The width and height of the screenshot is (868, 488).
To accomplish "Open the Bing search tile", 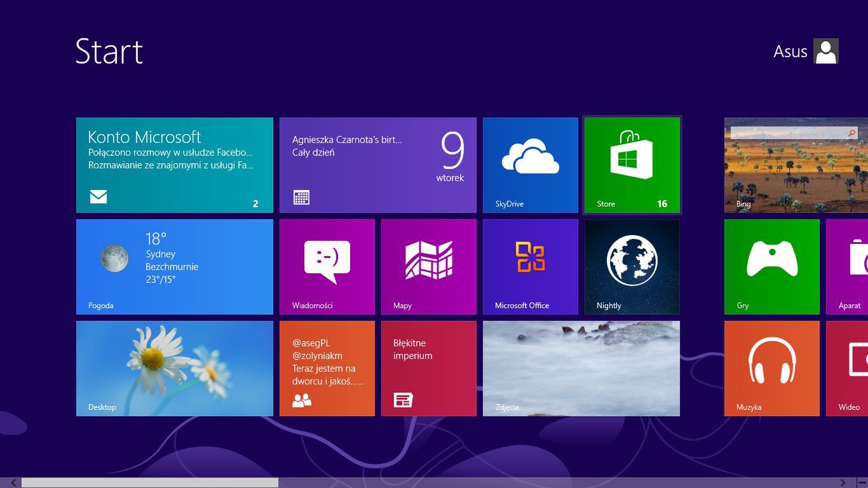I will coord(796,165).
